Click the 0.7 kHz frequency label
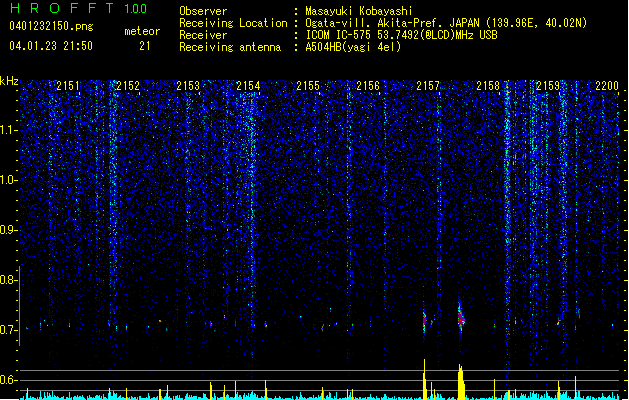The image size is (629, 400). [8, 330]
